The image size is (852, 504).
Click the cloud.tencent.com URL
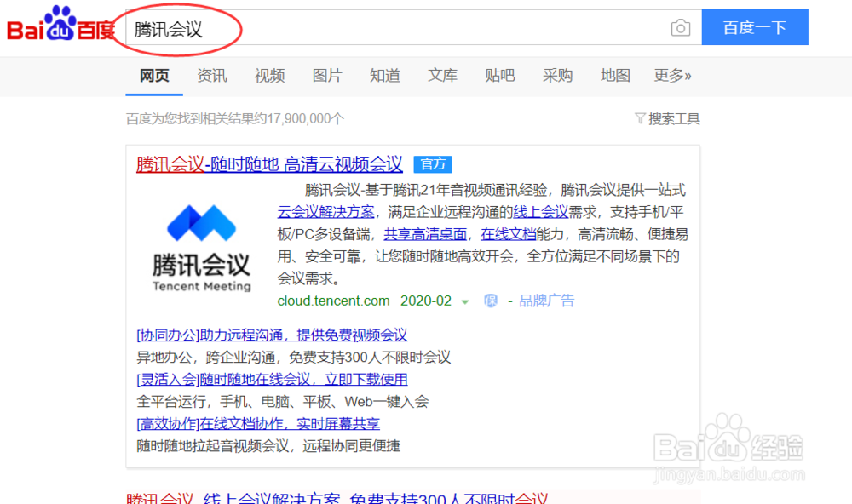pos(334,301)
